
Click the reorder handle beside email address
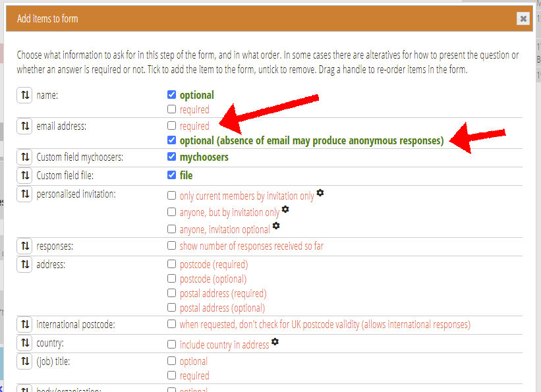coord(24,126)
